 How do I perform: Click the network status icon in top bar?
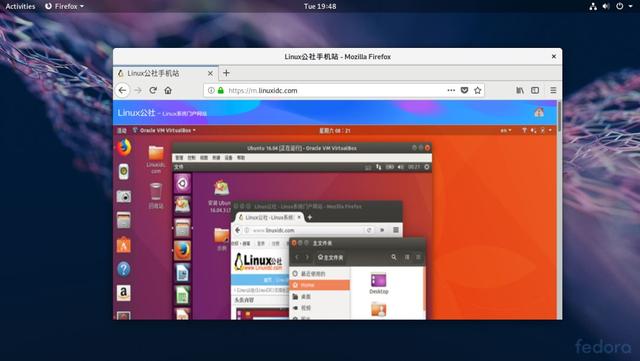click(x=593, y=6)
